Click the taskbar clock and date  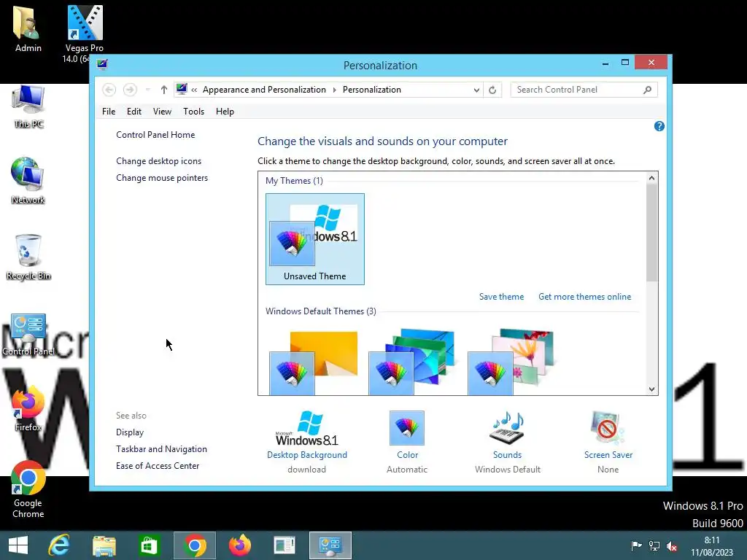pyautogui.click(x=712, y=546)
